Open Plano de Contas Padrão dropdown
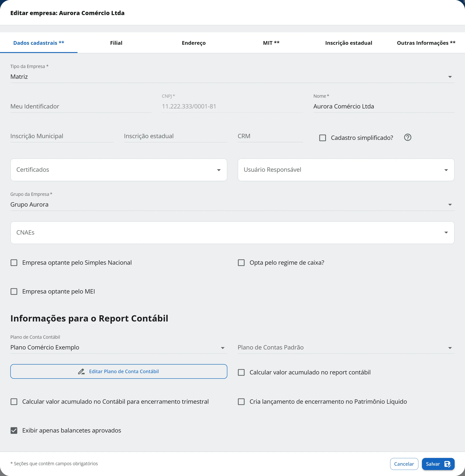Image resolution: width=465 pixels, height=476 pixels. tap(346, 348)
